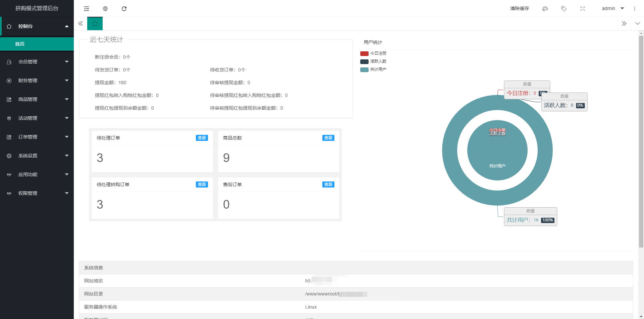Click the refresh icon in top toolbar
Image resolution: width=644 pixels, height=319 pixels.
point(124,9)
